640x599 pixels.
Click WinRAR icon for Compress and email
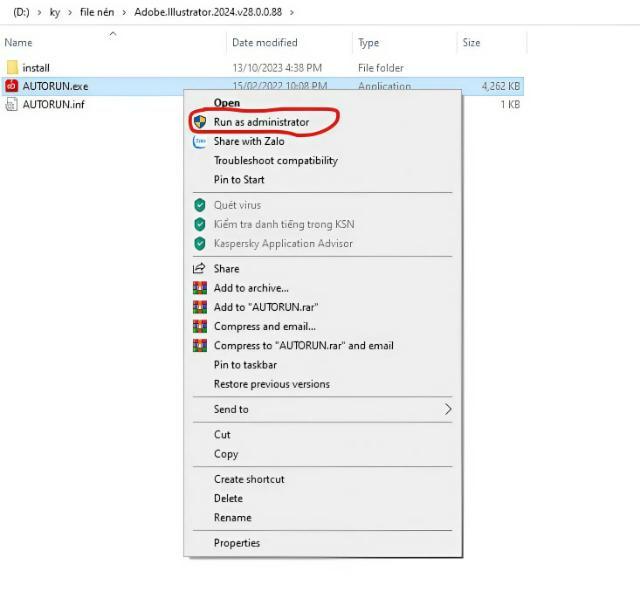click(199, 326)
